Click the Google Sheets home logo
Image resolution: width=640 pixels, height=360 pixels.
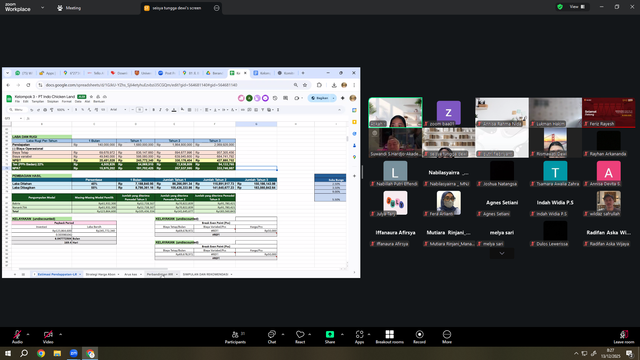pyautogui.click(x=9, y=98)
